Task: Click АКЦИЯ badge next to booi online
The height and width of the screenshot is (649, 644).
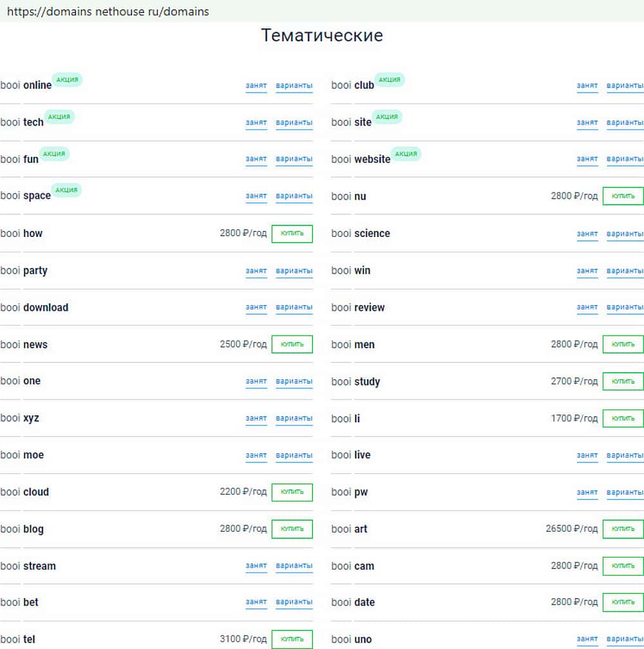Action: tap(67, 79)
